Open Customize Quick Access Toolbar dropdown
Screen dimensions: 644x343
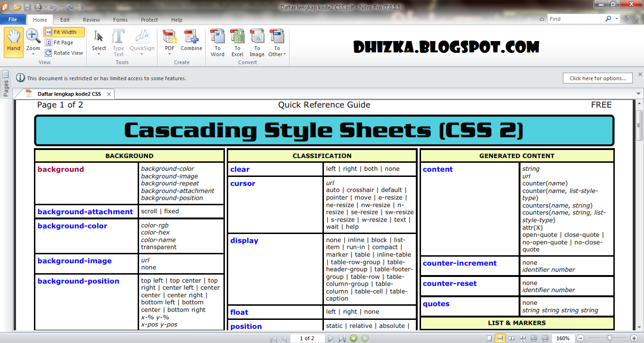coord(83,8)
